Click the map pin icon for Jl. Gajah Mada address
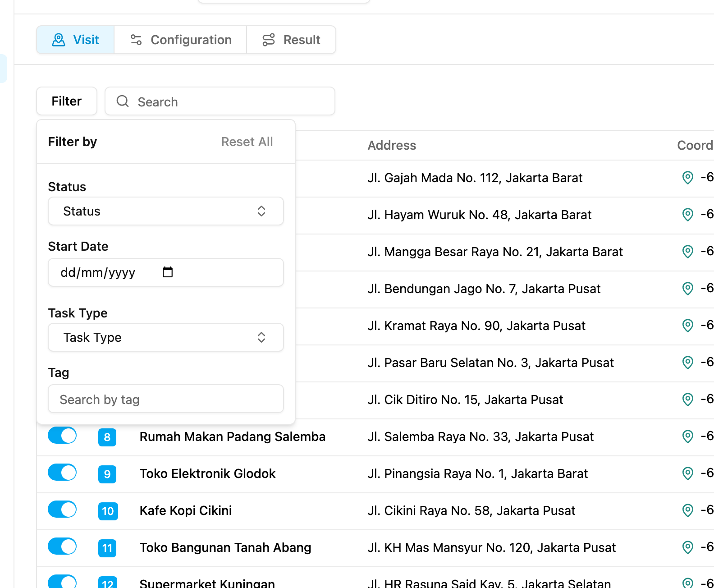This screenshot has width=714, height=588. click(x=687, y=178)
